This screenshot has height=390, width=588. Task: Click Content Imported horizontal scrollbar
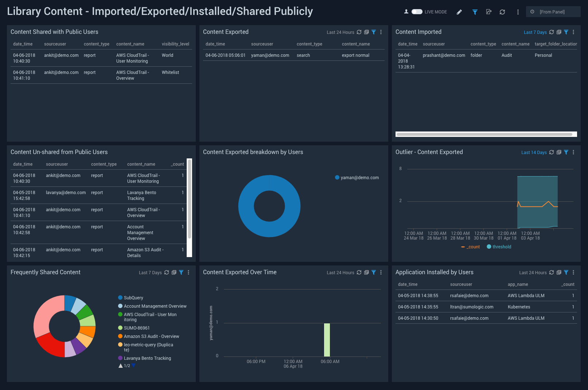tap(484, 134)
